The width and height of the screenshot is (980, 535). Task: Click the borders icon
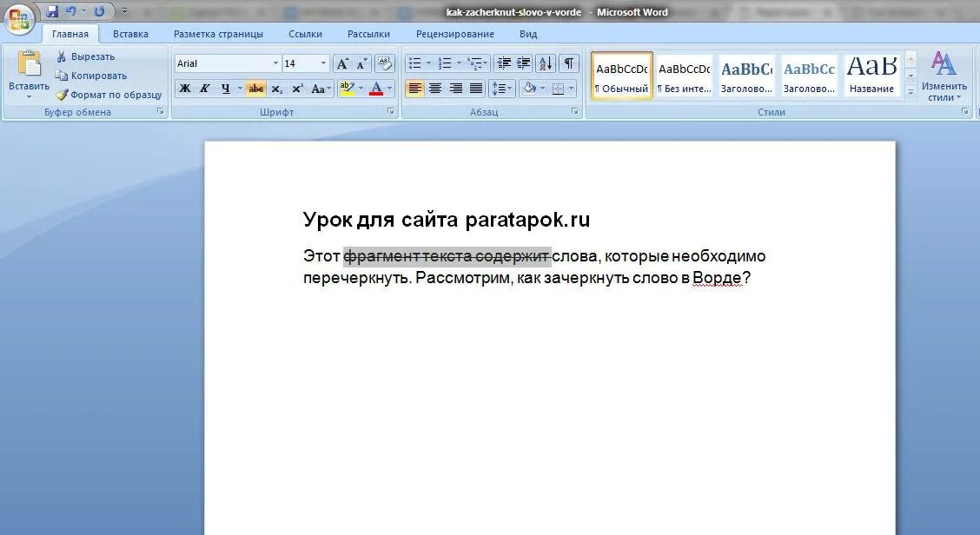[x=558, y=89]
